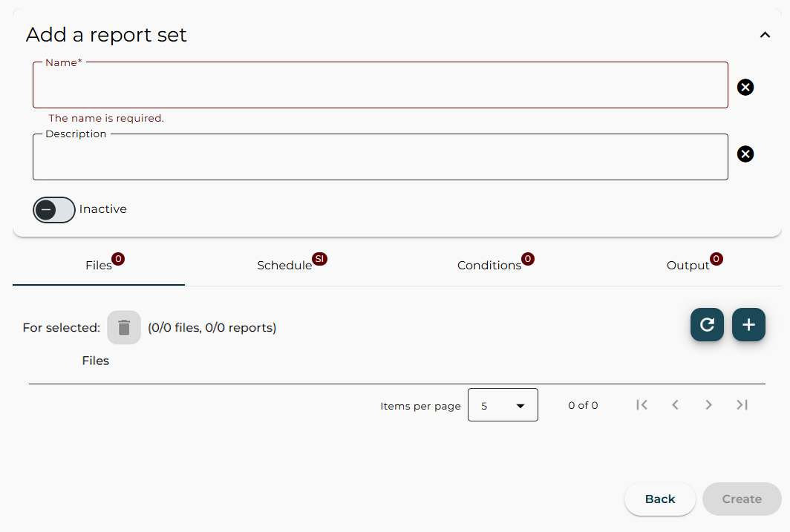Click the Create button

741,499
